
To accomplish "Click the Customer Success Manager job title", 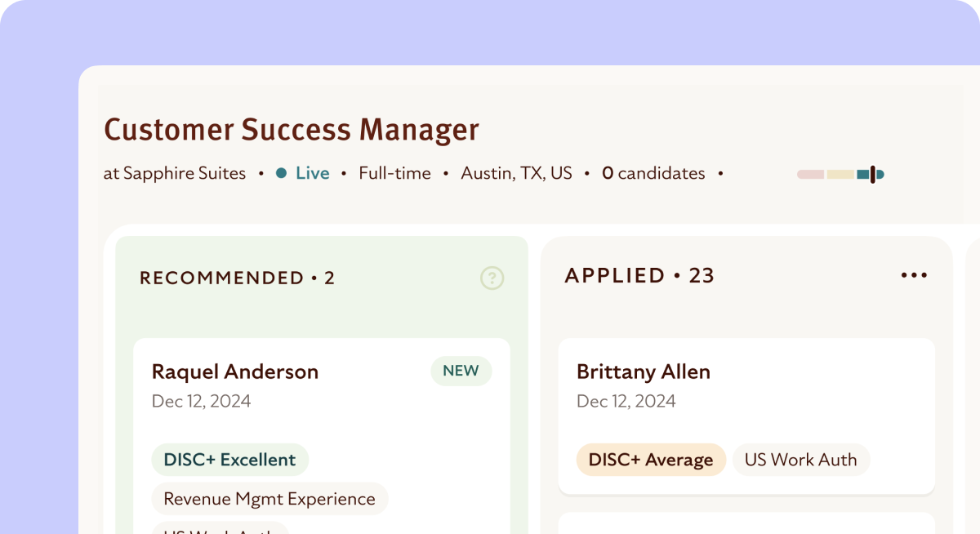I will [x=291, y=130].
